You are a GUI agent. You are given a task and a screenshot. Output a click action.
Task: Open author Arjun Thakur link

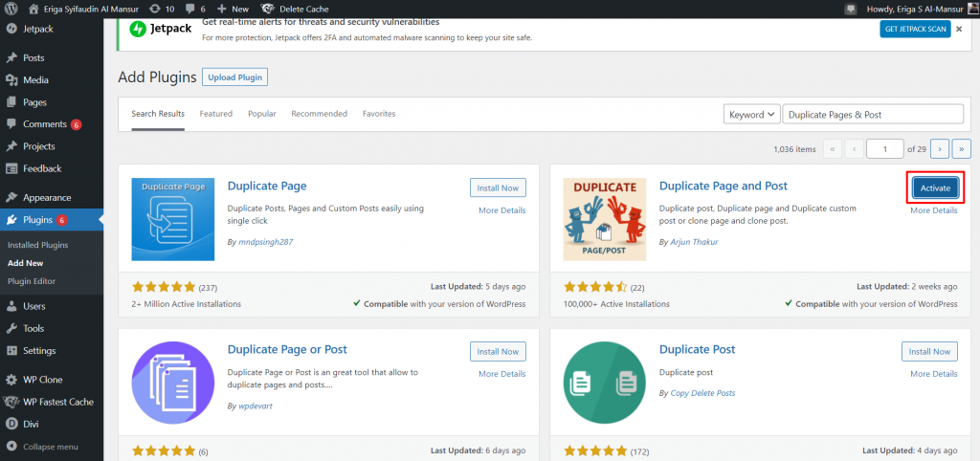(695, 242)
